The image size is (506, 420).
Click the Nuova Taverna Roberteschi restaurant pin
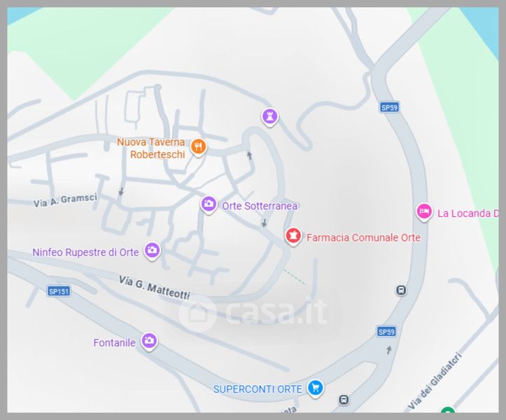click(x=198, y=147)
